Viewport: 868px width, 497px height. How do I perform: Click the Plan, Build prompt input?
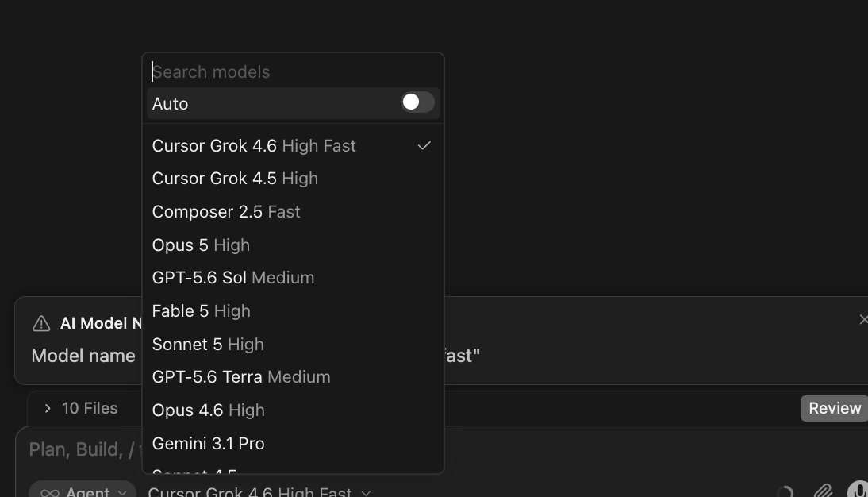click(83, 449)
